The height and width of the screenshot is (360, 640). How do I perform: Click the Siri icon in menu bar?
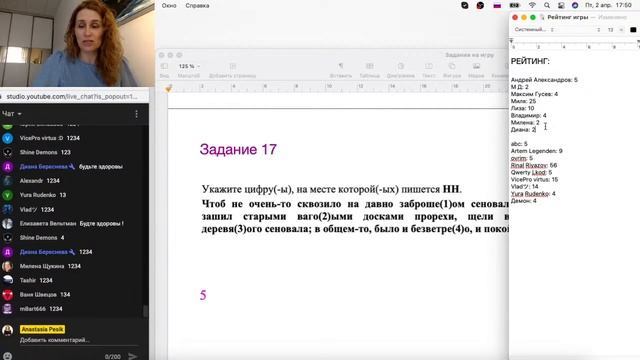pos(575,5)
